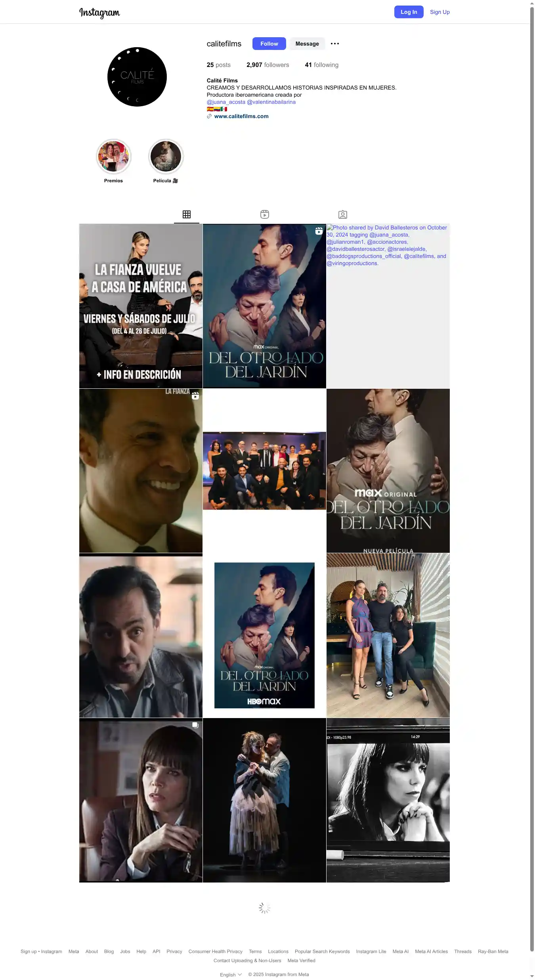The height and width of the screenshot is (980, 535).
Task: Open La Fianza Vuelve a Casa de América post
Action: (x=141, y=306)
